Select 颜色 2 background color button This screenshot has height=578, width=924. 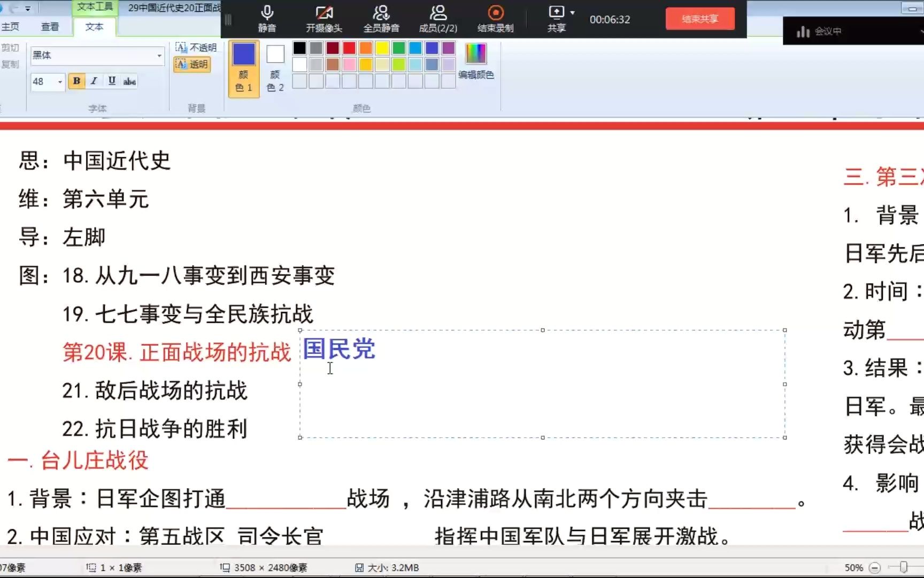point(275,69)
